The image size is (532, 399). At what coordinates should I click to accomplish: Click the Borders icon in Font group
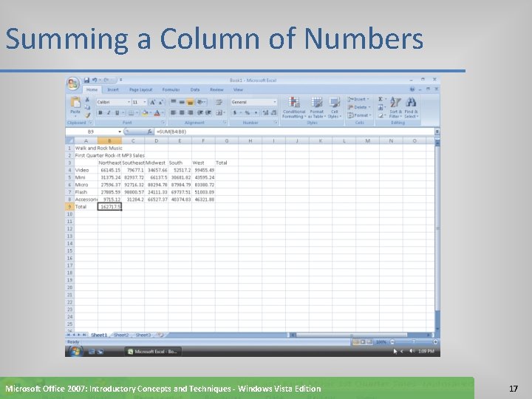pyautogui.click(x=131, y=112)
